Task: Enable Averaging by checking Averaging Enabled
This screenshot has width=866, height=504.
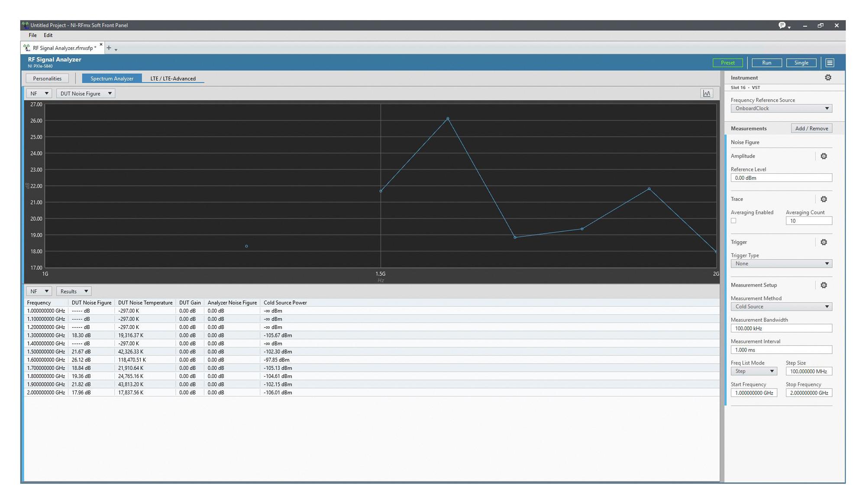Action: pyautogui.click(x=734, y=221)
